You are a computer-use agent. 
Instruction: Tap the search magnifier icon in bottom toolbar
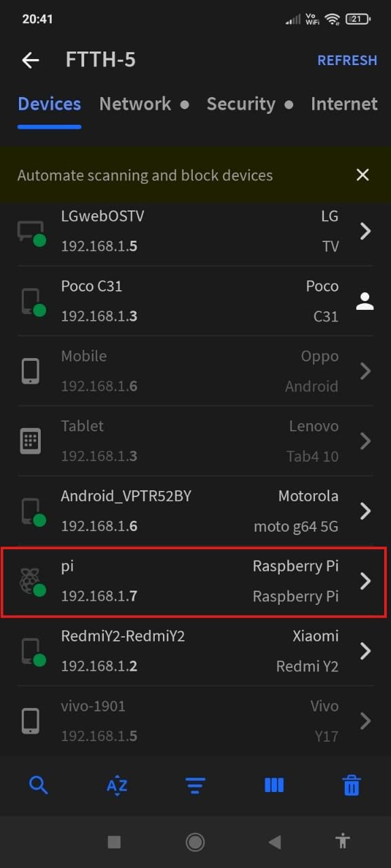click(x=39, y=785)
